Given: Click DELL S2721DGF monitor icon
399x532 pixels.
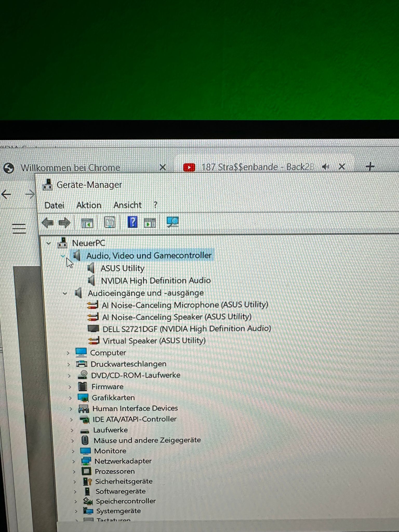Looking at the screenshot, I should click(93, 329).
